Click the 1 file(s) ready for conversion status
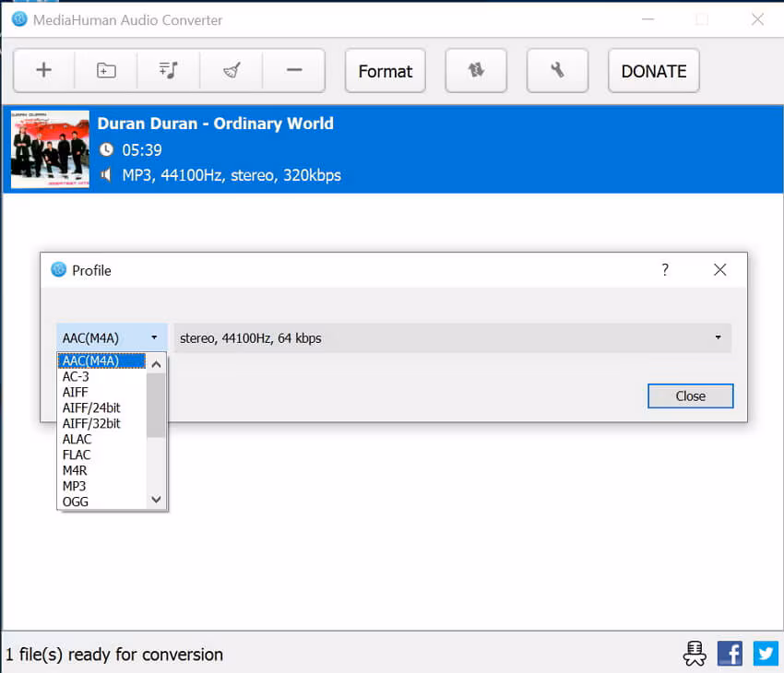 [x=114, y=655]
